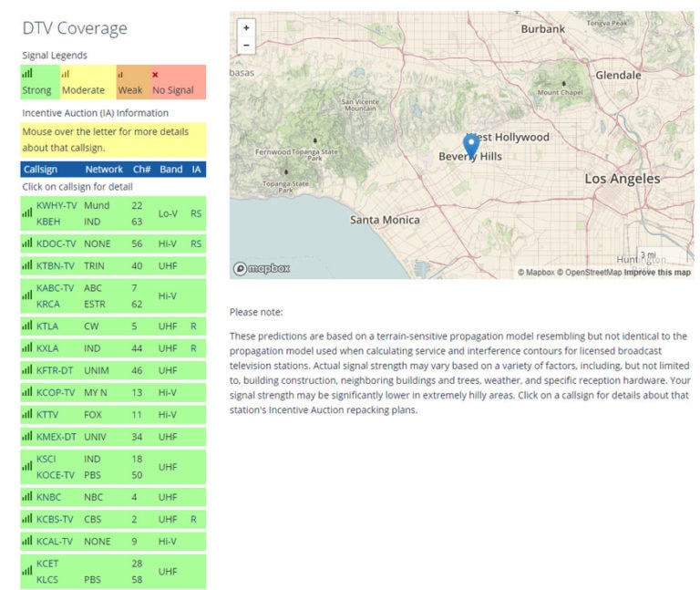Viewport: 700px width, 590px height.
Task: Click the Strong signal legend icon
Action: tap(27, 74)
